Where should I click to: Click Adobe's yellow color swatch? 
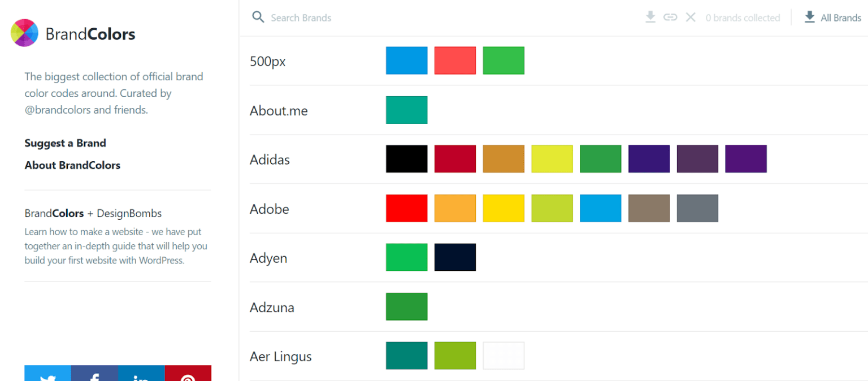pos(504,208)
